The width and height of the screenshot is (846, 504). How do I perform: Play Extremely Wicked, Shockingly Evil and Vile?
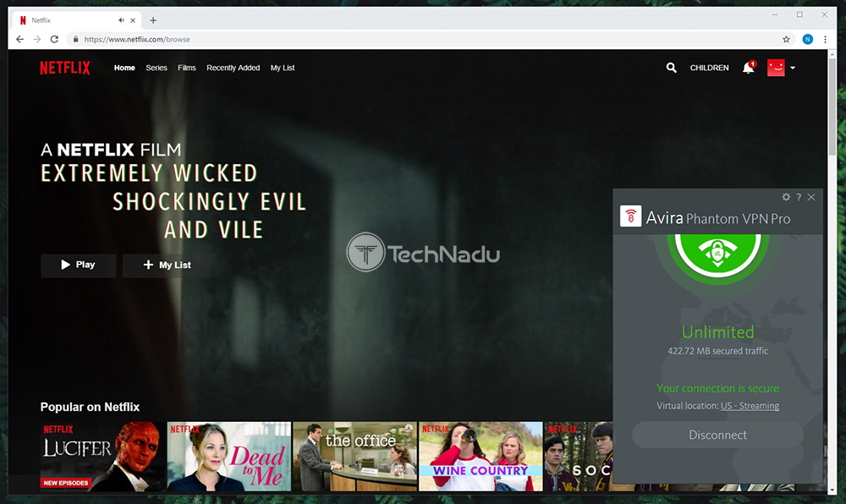(78, 266)
